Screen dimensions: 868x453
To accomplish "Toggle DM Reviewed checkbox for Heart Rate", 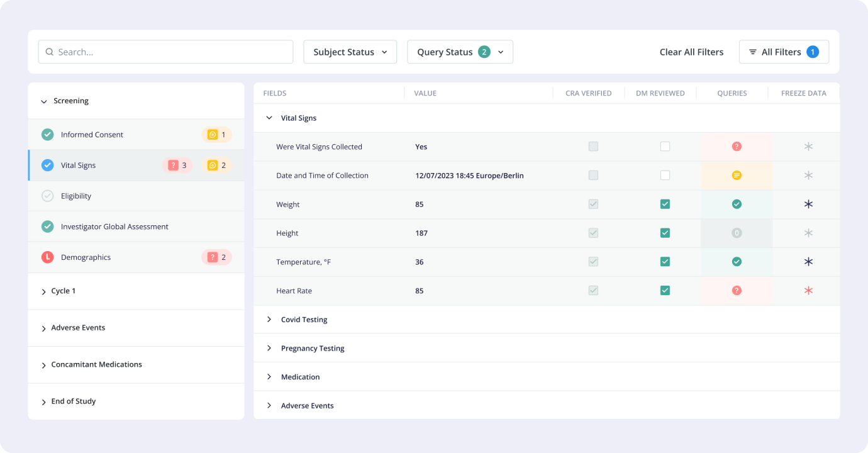I will tap(665, 291).
